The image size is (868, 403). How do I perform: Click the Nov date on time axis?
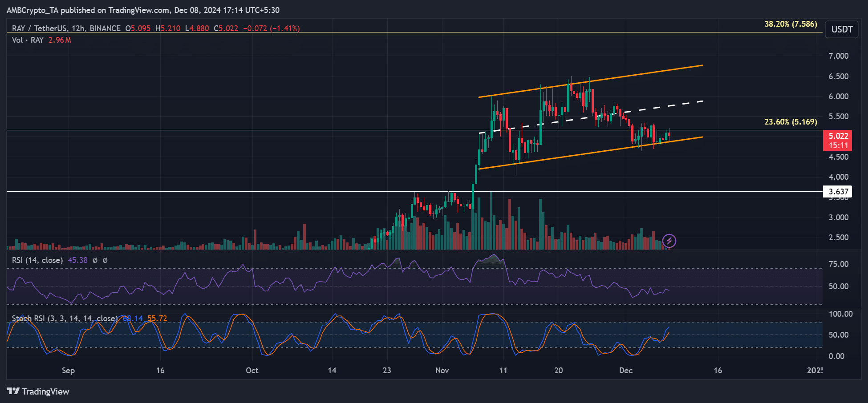coord(442,371)
